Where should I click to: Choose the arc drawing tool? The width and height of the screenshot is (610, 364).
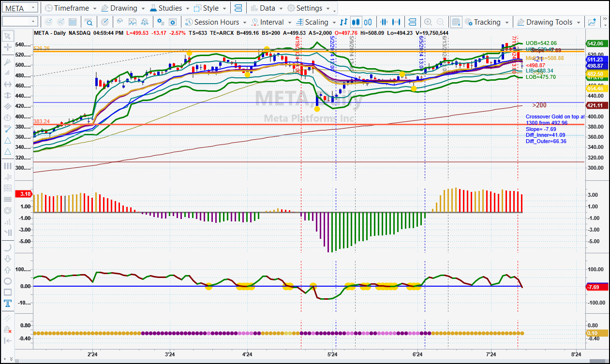click(8, 247)
